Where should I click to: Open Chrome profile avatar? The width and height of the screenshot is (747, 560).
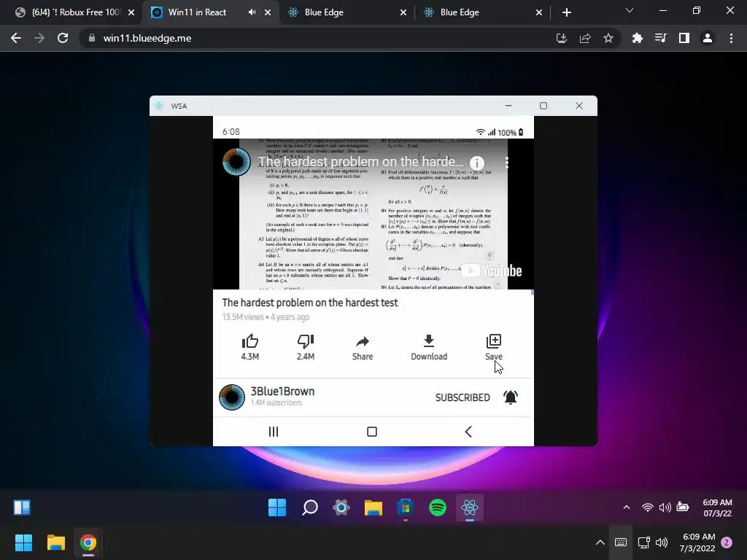pyautogui.click(x=708, y=38)
